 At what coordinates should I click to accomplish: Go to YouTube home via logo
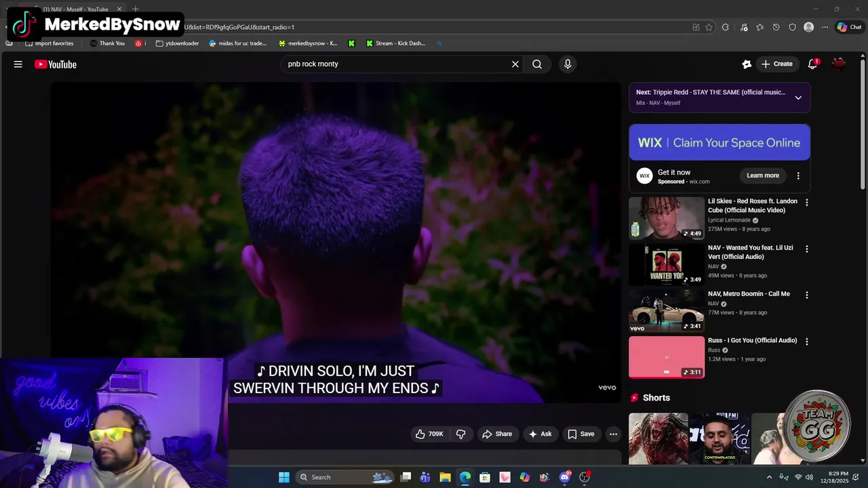click(56, 64)
